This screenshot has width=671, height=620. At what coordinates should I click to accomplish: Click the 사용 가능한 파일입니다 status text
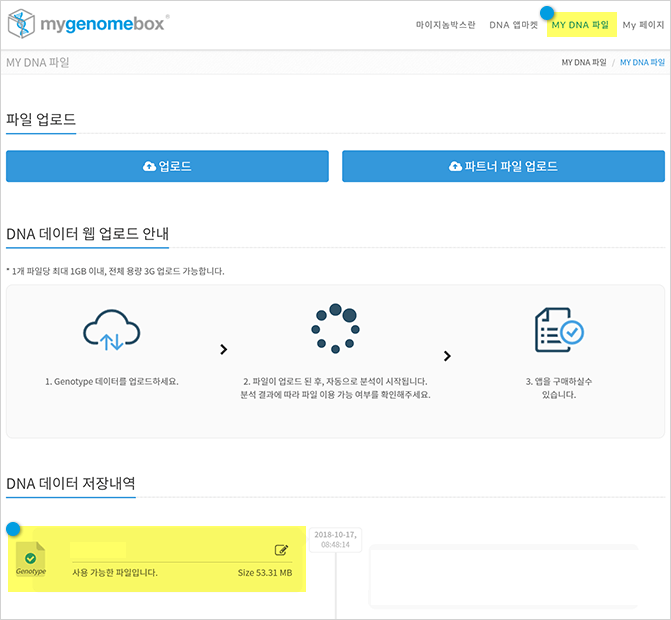[x=115, y=573]
